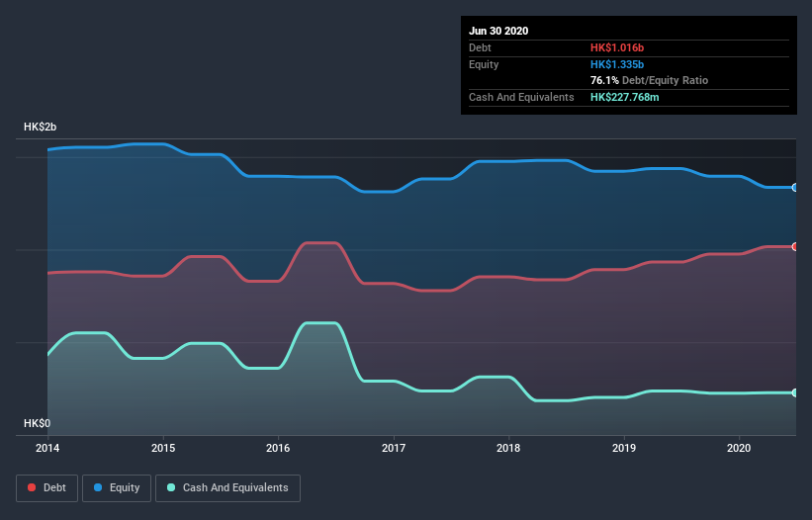
Task: Click the teal Cash endpoint marker
Action: [795, 392]
